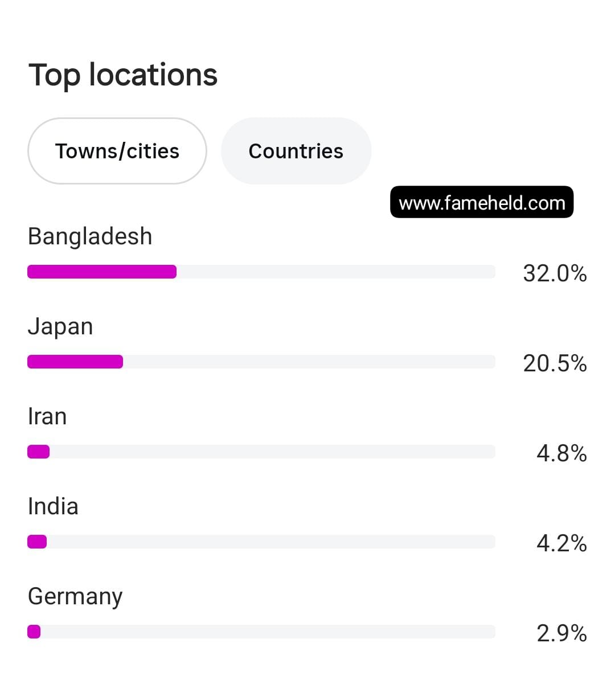Click the unfilled gray area of Bangladesh bar
The height and width of the screenshot is (700, 615).
(x=336, y=272)
